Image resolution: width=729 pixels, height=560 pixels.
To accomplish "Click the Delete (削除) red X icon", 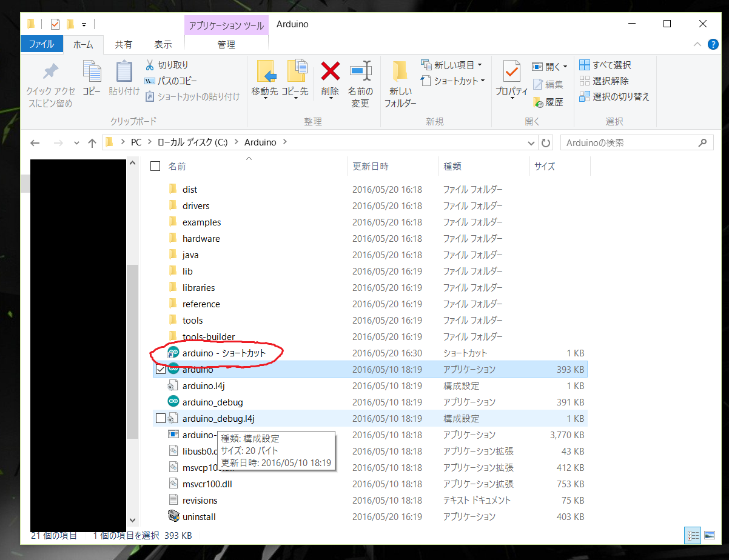I will point(330,72).
